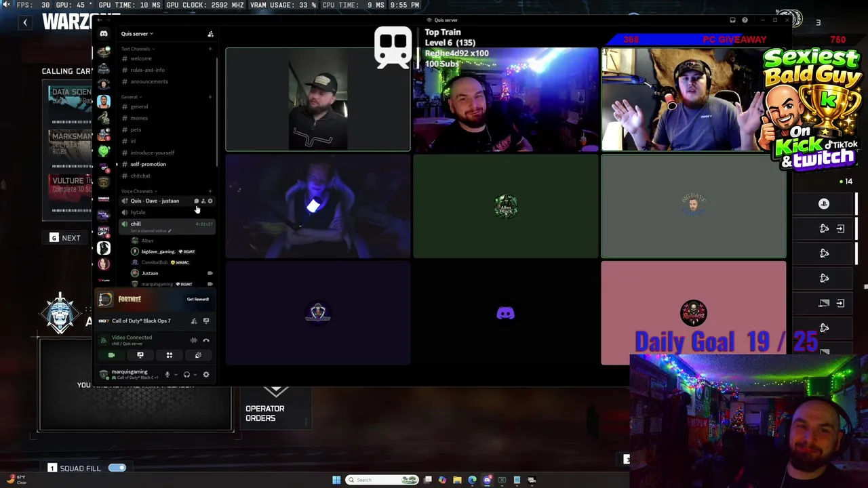Image resolution: width=868 pixels, height=488 pixels.
Task: Open user settings gear in Discord
Action: point(206,374)
